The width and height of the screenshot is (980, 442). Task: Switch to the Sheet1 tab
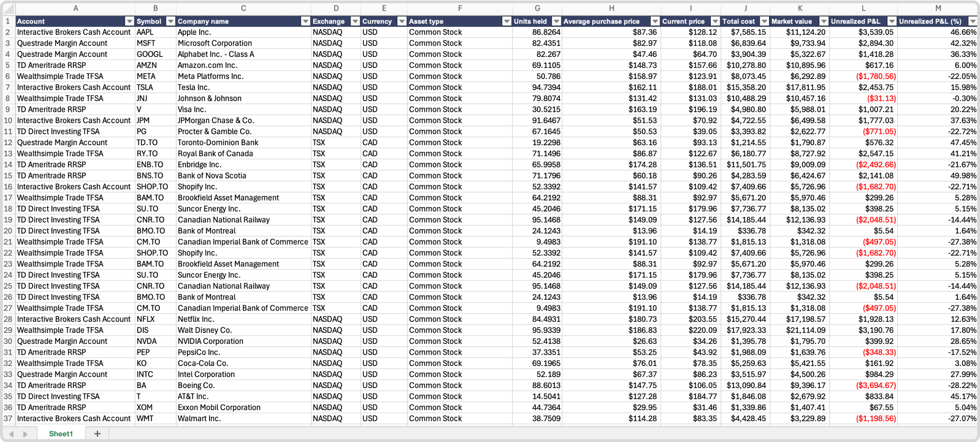pyautogui.click(x=61, y=434)
